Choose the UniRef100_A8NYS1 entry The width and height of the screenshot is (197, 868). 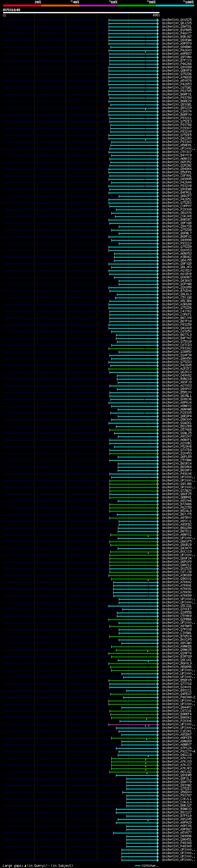tap(177, 535)
